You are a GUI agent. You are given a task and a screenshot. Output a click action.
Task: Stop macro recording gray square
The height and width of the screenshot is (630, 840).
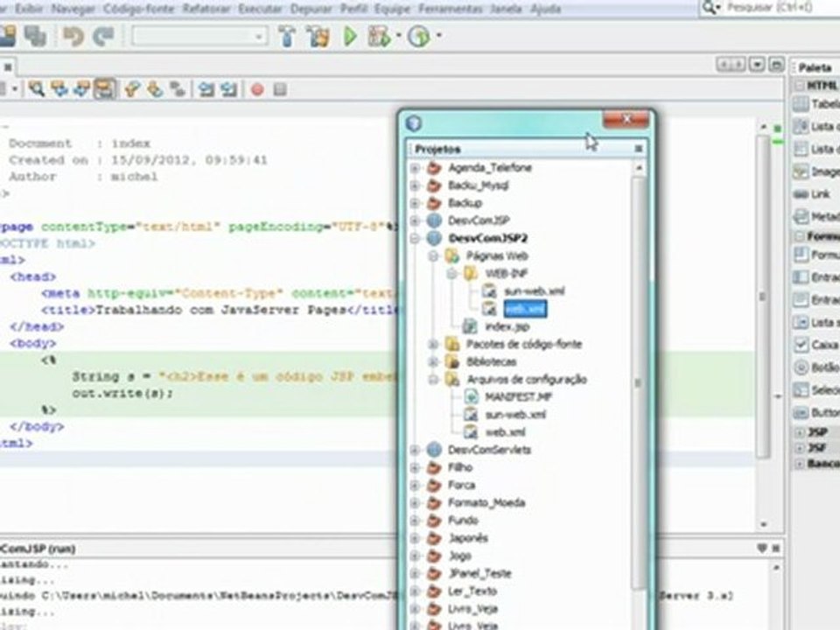pos(280,89)
